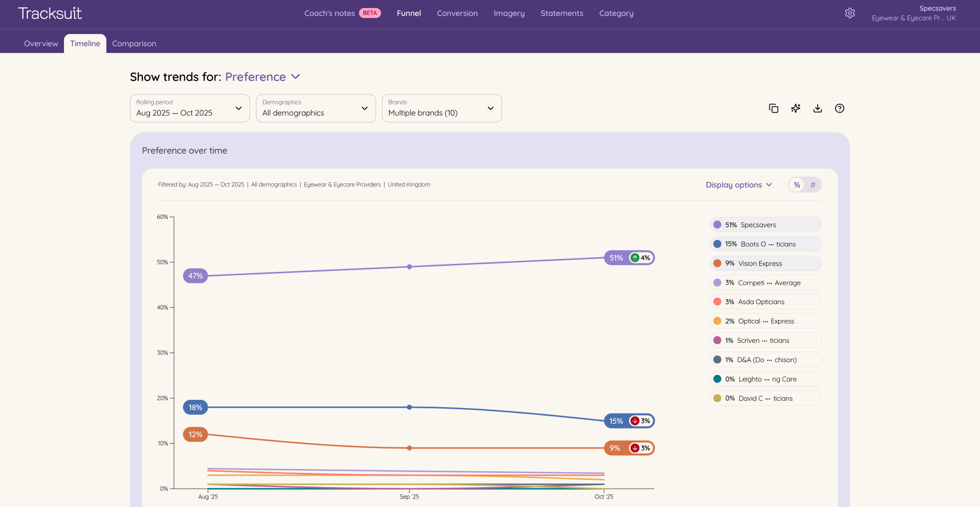
Task: Open the AI sparkle insights icon
Action: pyautogui.click(x=795, y=108)
